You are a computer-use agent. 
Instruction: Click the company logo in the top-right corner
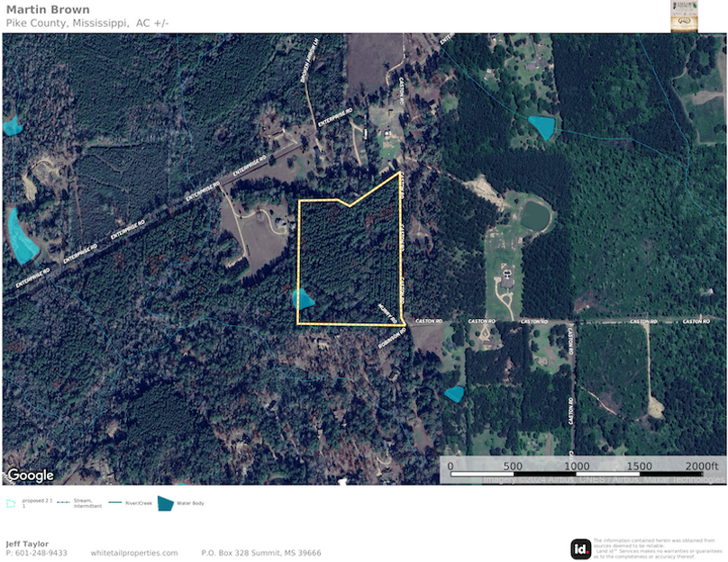(x=684, y=16)
